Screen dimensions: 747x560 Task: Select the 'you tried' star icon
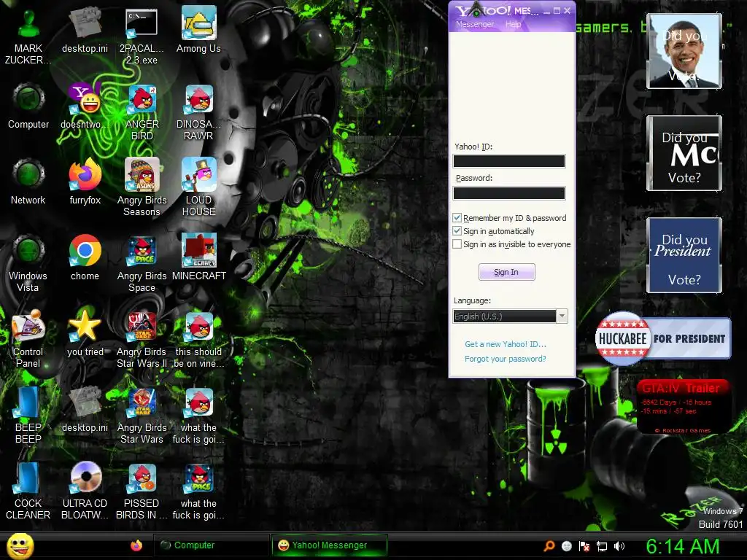coord(85,332)
